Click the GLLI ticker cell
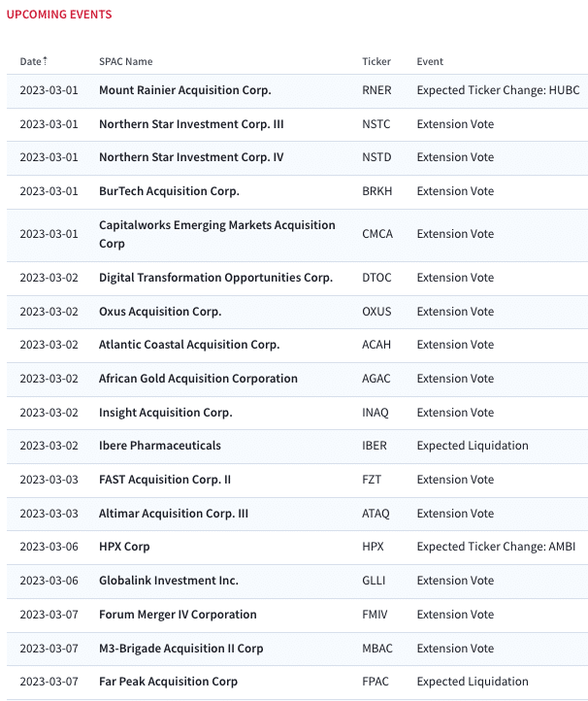Screen dimensions: 588x701 click(374, 581)
